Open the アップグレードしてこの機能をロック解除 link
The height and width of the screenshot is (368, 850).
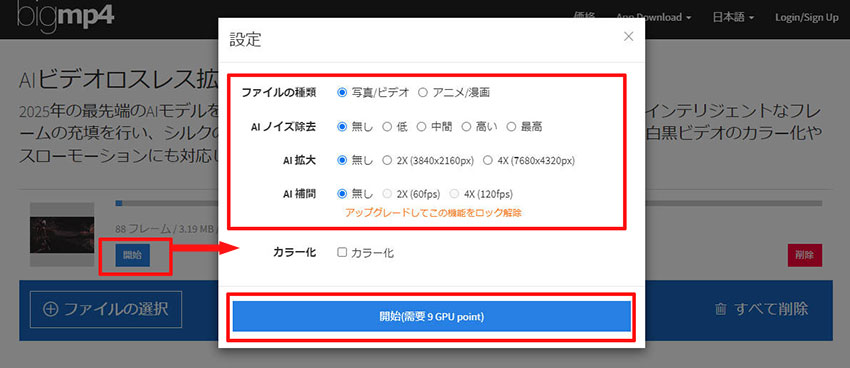click(433, 213)
